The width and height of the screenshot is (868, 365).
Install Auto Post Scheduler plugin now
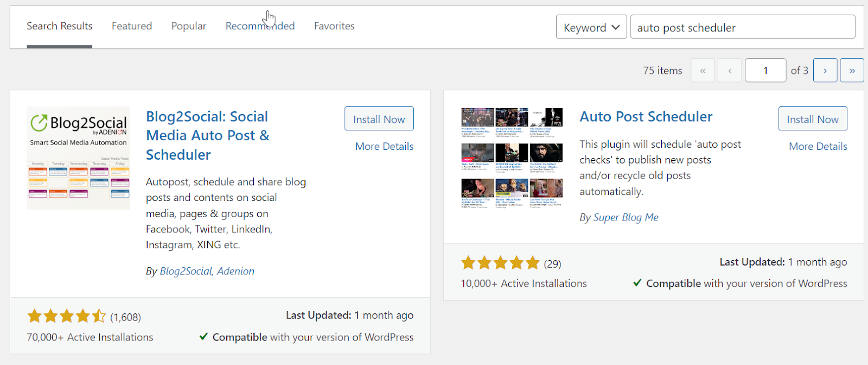[813, 119]
